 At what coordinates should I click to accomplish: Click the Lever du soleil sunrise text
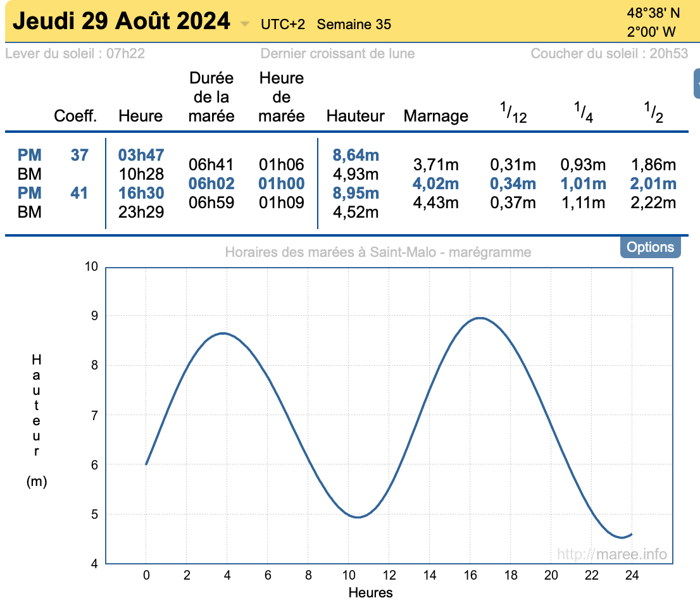tap(75, 53)
